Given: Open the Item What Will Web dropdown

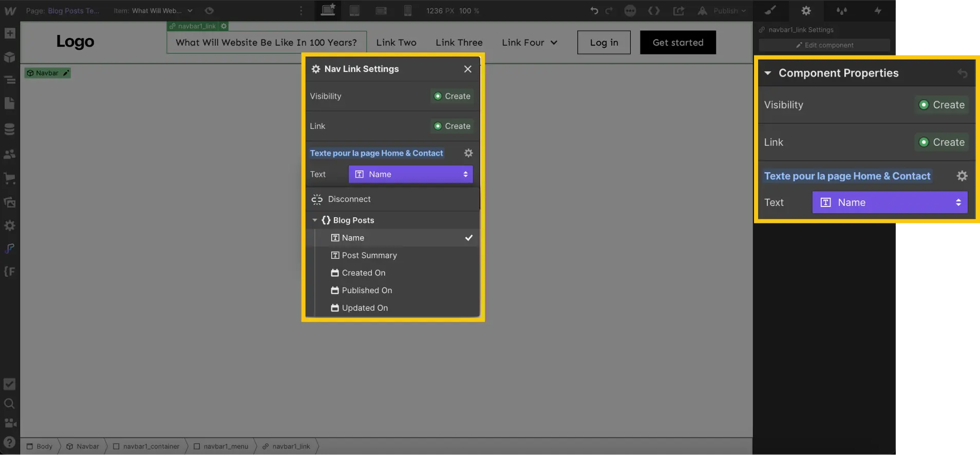Looking at the screenshot, I should tap(154, 10).
